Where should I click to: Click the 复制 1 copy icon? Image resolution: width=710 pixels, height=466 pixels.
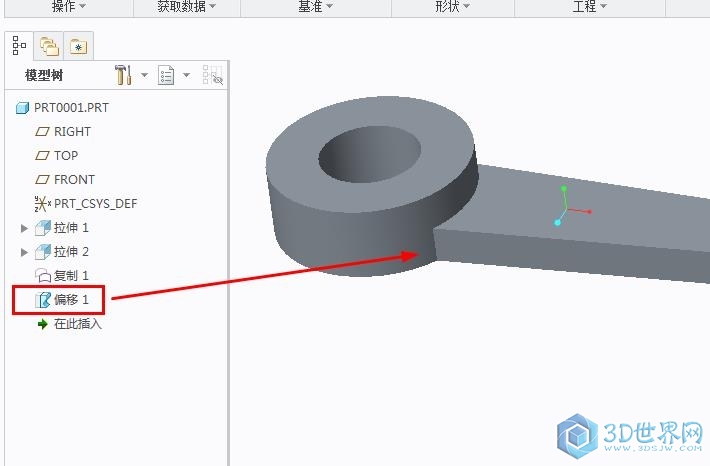(x=43, y=276)
